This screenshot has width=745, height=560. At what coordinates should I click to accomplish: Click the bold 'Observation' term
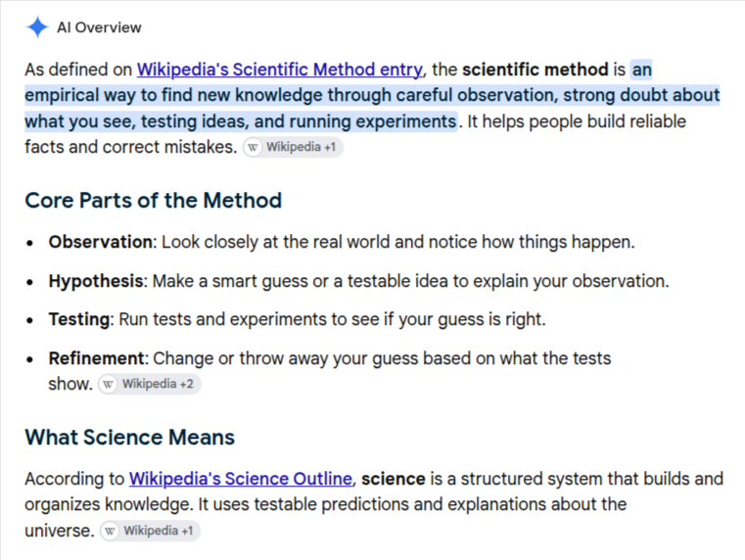pyautogui.click(x=100, y=242)
